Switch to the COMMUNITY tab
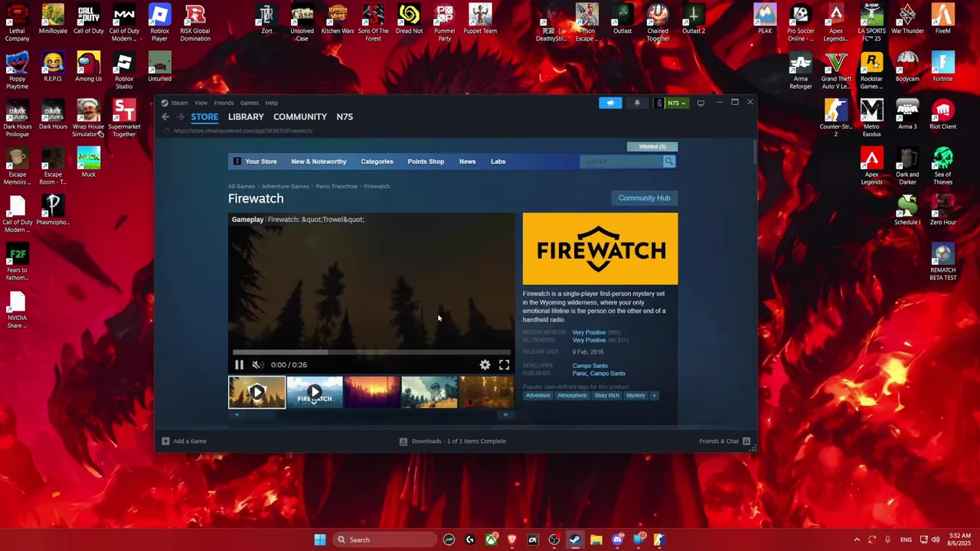The width and height of the screenshot is (980, 551). pyautogui.click(x=300, y=117)
